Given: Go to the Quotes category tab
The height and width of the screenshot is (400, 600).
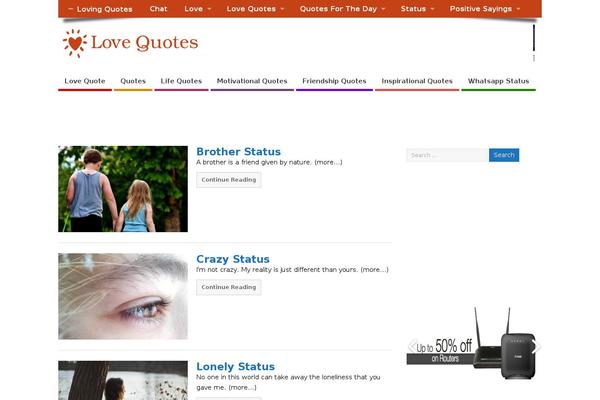Looking at the screenshot, I should coord(133,82).
